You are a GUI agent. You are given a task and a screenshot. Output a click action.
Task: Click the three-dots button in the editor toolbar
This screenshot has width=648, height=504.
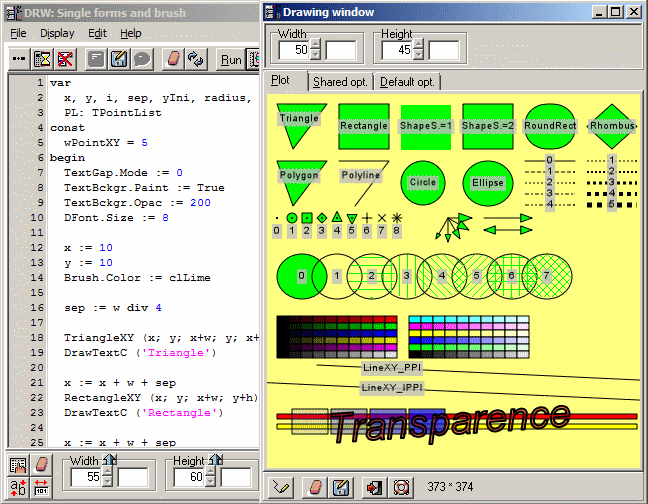pyautogui.click(x=19, y=59)
